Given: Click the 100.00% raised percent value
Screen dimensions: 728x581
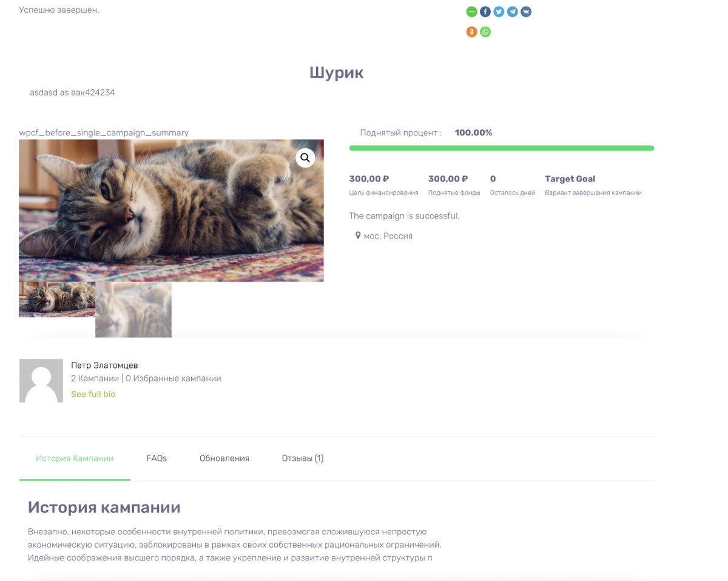Looking at the screenshot, I should pos(473,132).
